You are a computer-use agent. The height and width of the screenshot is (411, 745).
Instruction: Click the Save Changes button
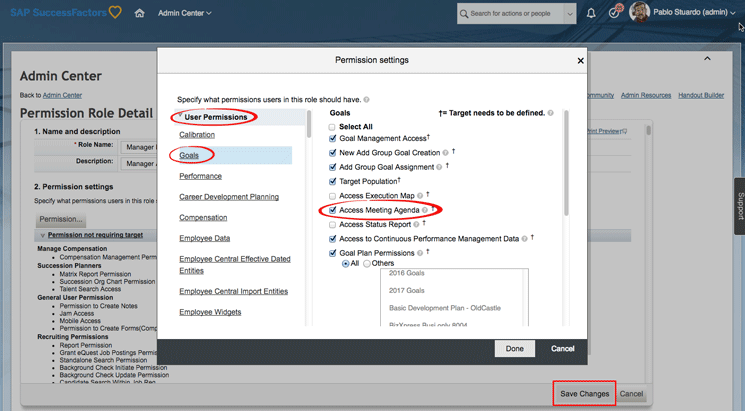(584, 393)
